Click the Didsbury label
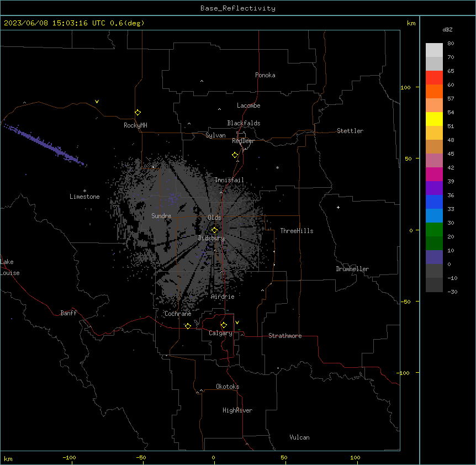476x465 pixels. (211, 238)
